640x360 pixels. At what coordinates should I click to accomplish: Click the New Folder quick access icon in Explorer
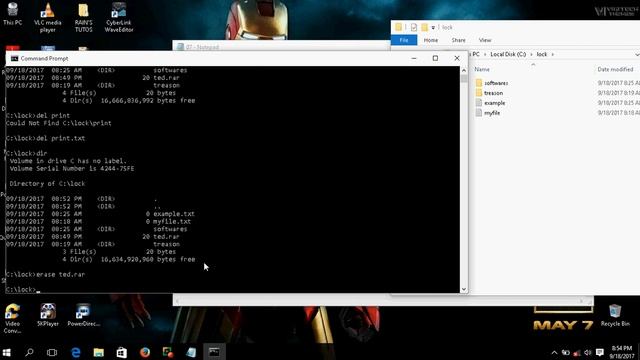click(424, 27)
